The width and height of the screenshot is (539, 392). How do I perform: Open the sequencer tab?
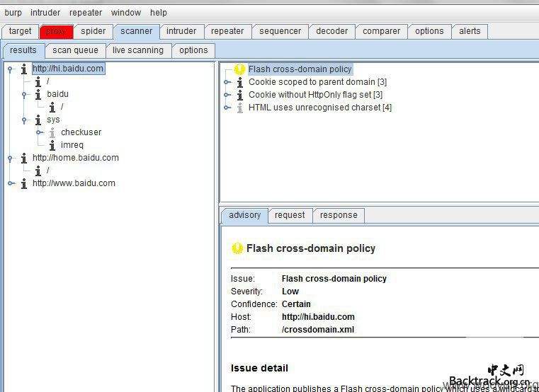[x=280, y=31]
